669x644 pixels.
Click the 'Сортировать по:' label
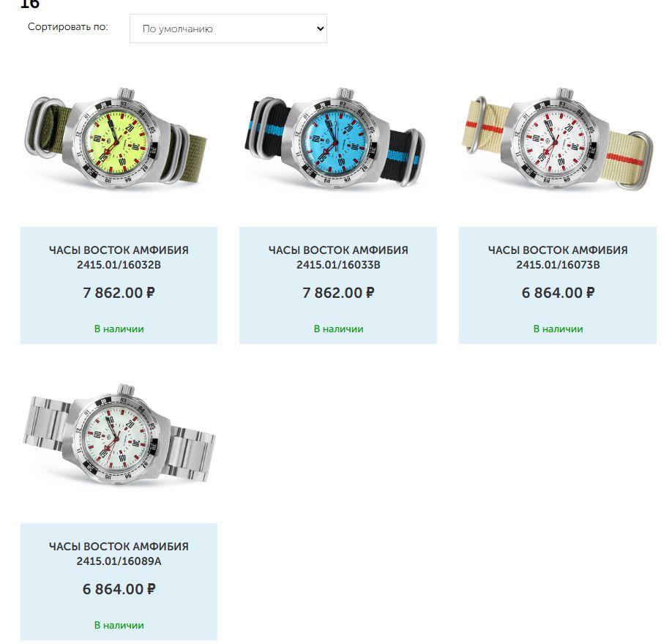coord(68,27)
